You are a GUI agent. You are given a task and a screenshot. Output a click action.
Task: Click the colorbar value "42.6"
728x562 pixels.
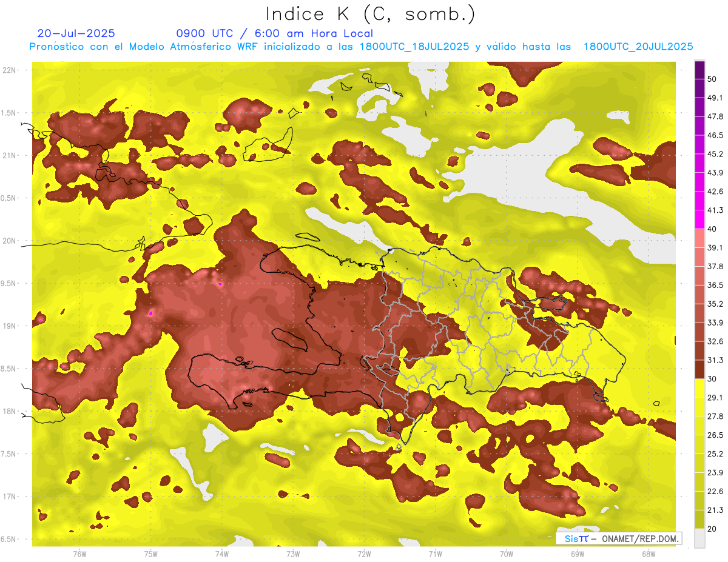[x=715, y=192]
